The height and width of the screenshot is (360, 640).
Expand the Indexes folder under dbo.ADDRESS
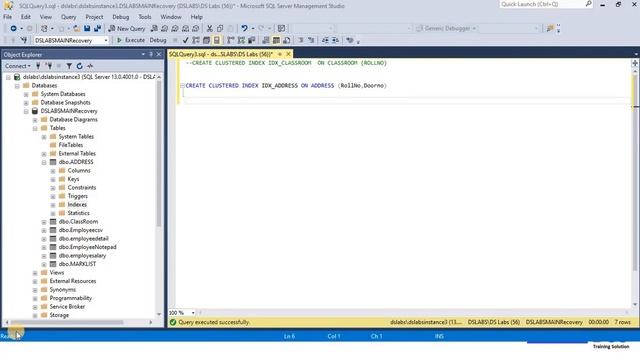(53, 205)
